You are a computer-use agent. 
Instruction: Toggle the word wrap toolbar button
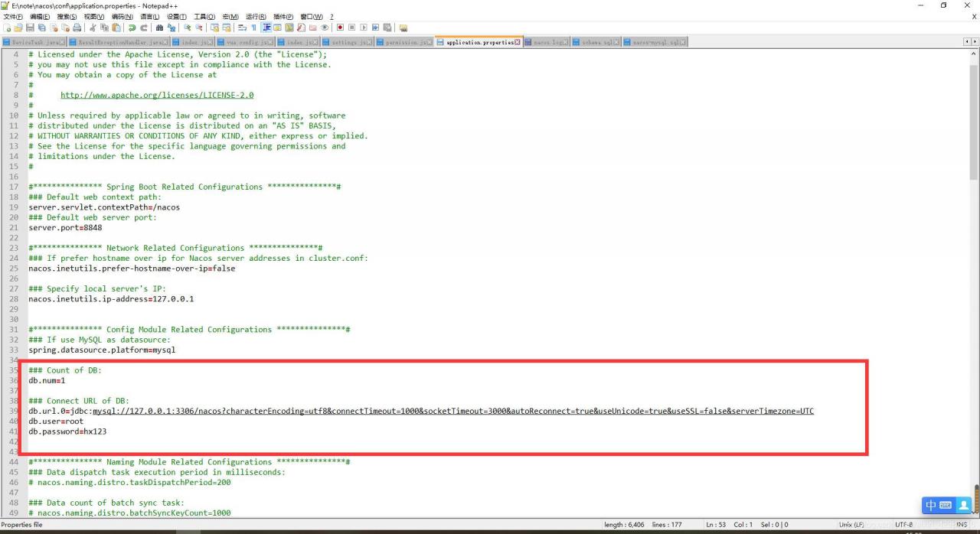point(243,28)
